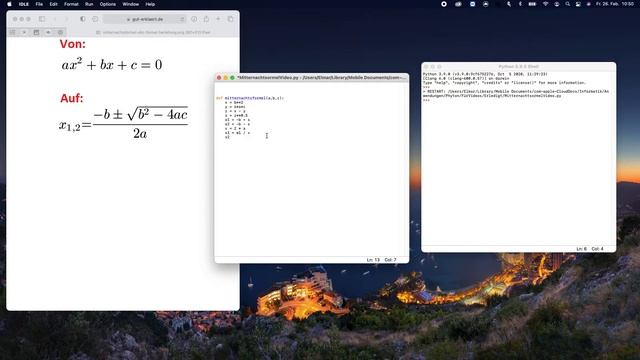This screenshot has height=360, width=640.
Task: Go forward in Safari
Action: click(x=67, y=19)
